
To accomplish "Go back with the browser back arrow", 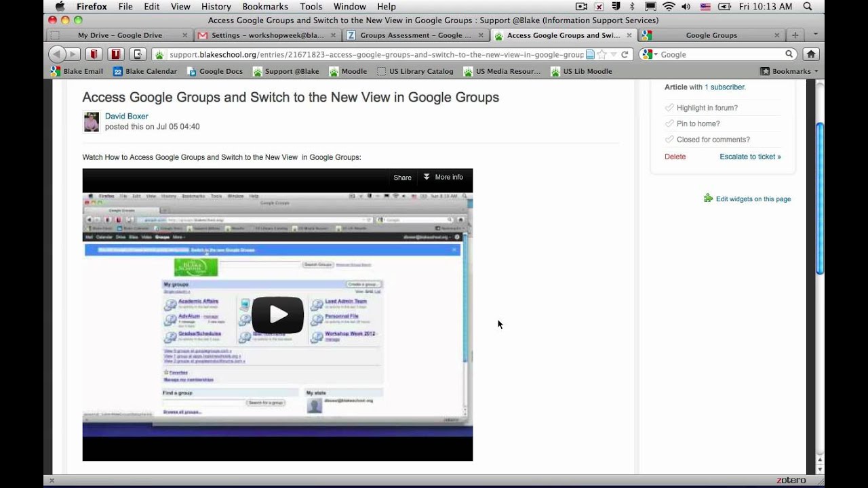I will pos(56,54).
